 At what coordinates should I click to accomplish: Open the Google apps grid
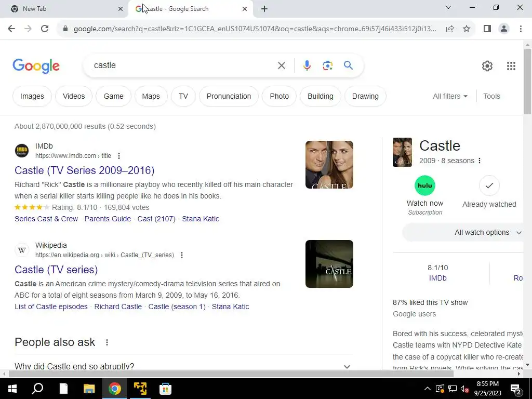tap(511, 66)
